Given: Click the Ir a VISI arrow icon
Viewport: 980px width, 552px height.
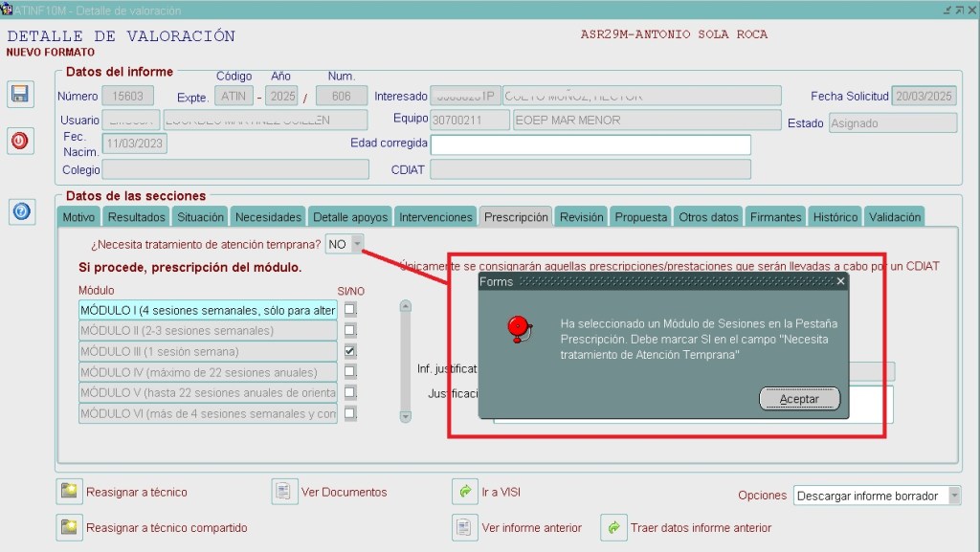Looking at the screenshot, I should [465, 492].
